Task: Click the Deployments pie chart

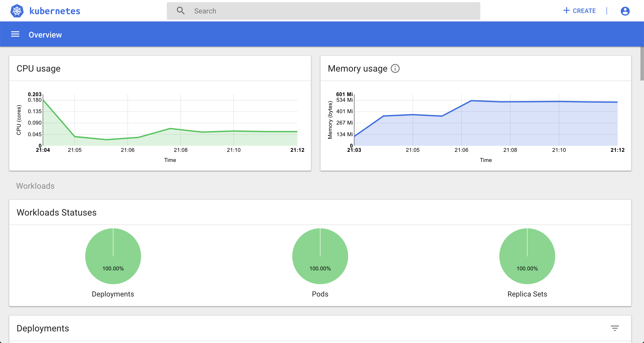Action: point(113,256)
